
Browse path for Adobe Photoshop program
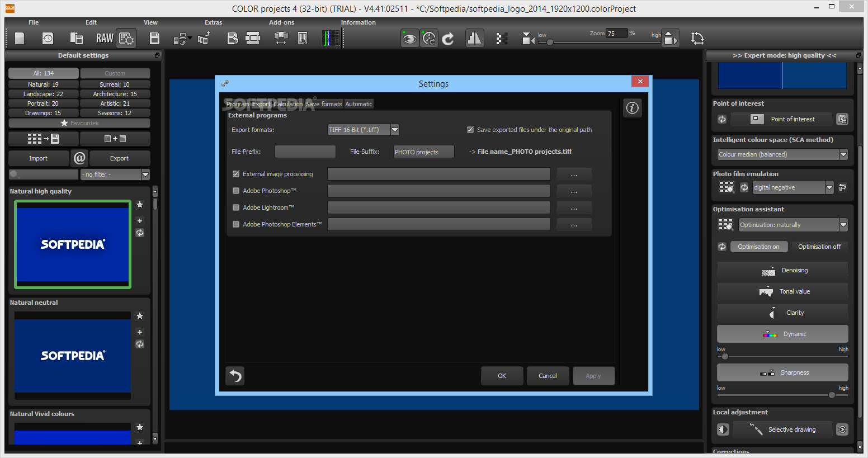[574, 191]
